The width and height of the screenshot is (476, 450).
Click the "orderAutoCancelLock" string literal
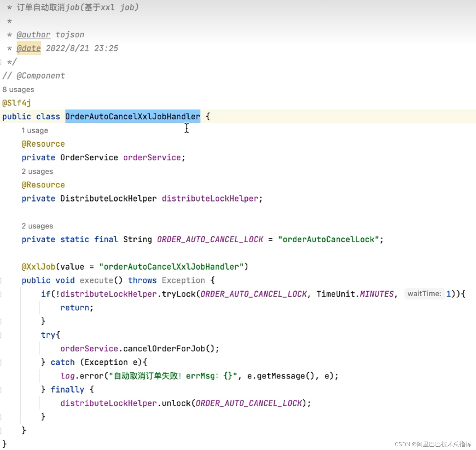328,240
